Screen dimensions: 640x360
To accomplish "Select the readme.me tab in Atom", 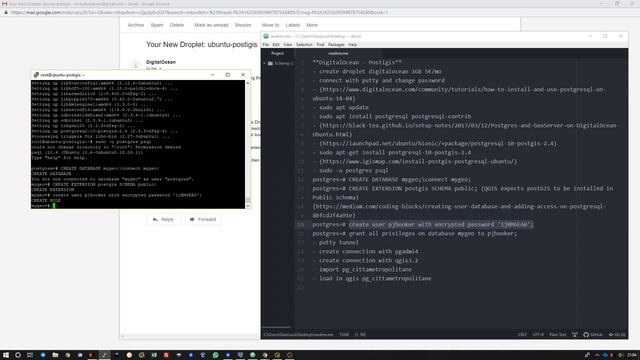I will [338, 53].
